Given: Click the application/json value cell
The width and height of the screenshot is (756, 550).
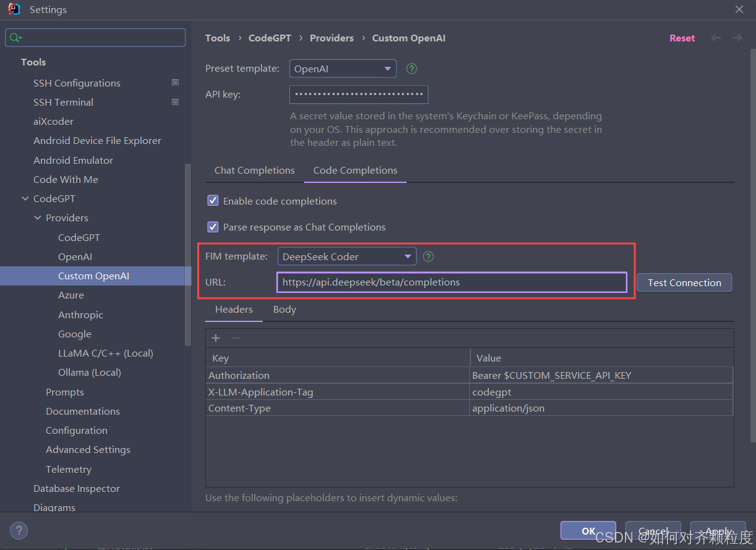Looking at the screenshot, I should 601,408.
